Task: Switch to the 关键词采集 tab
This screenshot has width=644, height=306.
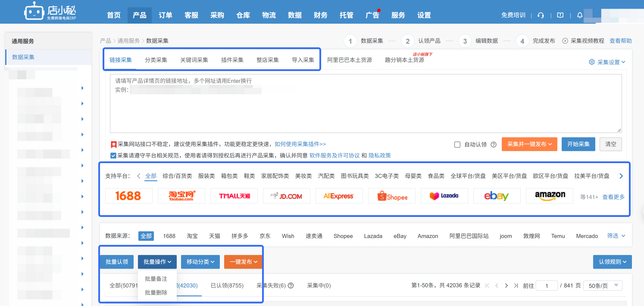Action: pyautogui.click(x=194, y=60)
